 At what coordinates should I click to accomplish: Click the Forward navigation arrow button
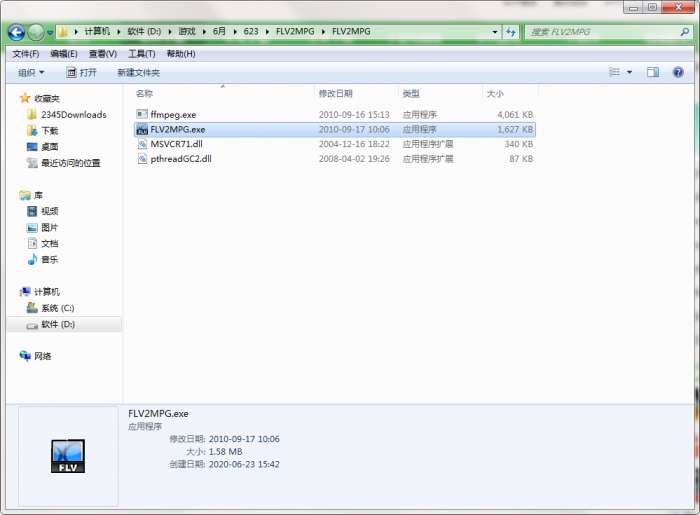click(36, 32)
